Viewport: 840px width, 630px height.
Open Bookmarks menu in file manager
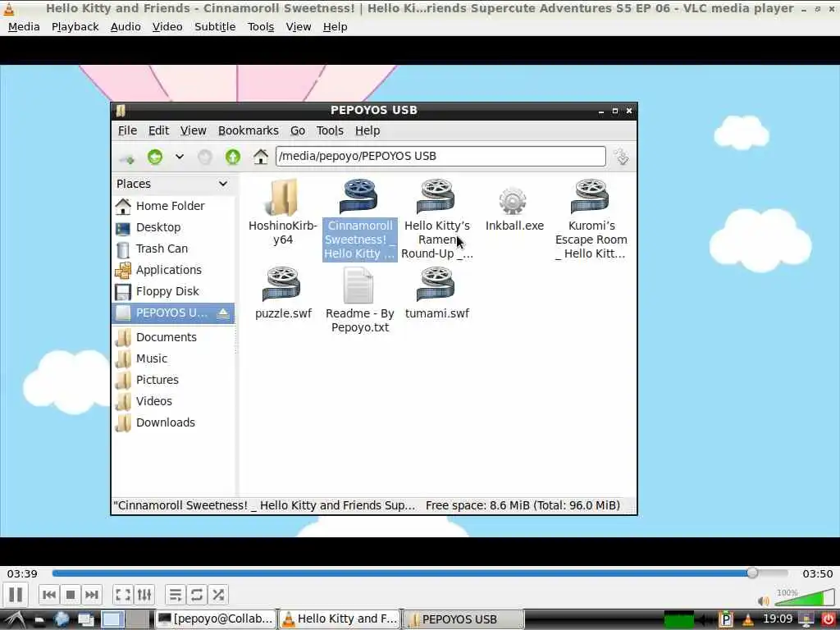[x=248, y=130]
